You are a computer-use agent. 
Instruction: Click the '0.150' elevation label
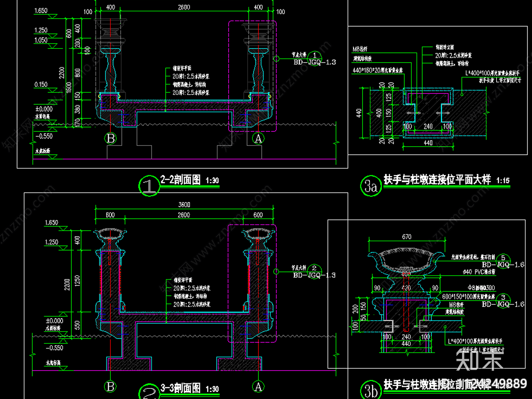click(41, 84)
